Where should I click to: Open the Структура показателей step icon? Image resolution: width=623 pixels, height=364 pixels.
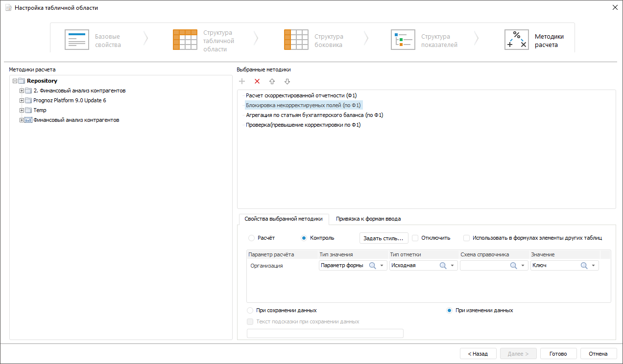(x=403, y=40)
